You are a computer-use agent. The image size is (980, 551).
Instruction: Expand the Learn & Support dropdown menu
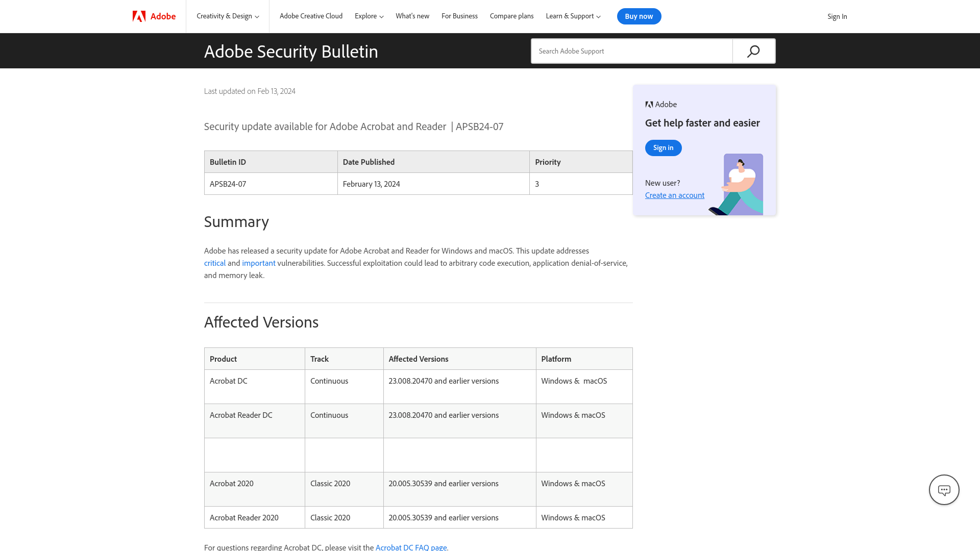(x=573, y=16)
